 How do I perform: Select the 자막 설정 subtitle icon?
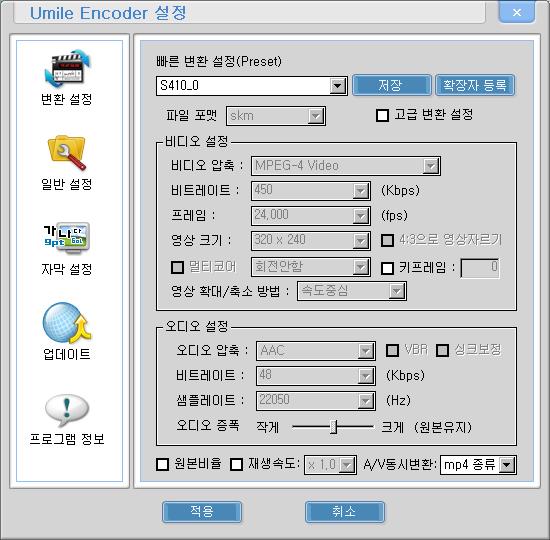tap(67, 238)
